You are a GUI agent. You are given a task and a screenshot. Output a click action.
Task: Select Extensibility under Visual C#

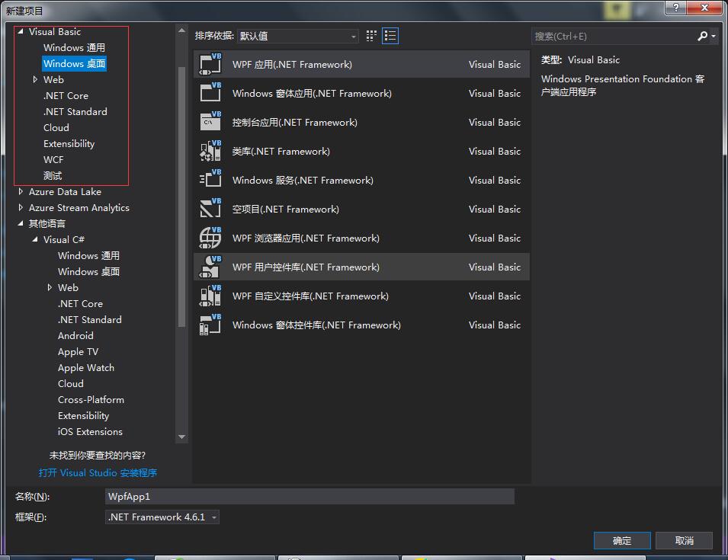pos(84,416)
